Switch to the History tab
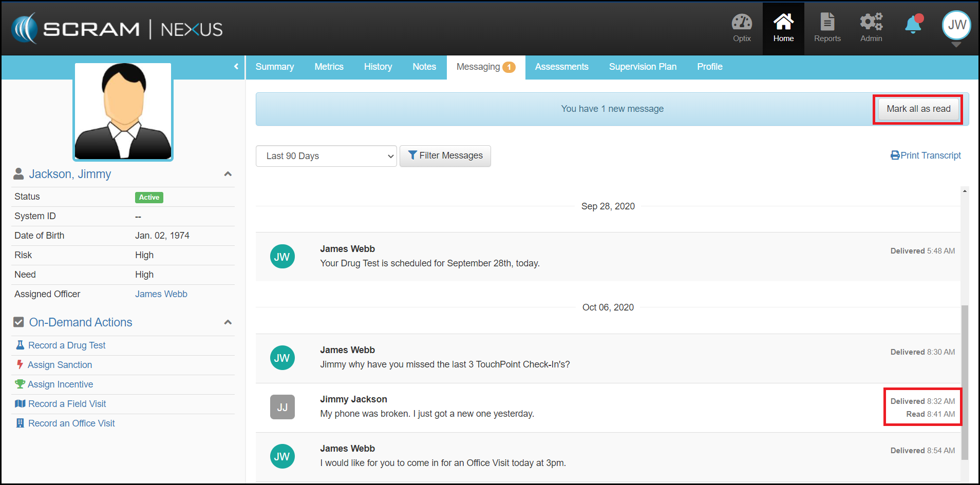The height and width of the screenshot is (485, 980). coord(378,67)
